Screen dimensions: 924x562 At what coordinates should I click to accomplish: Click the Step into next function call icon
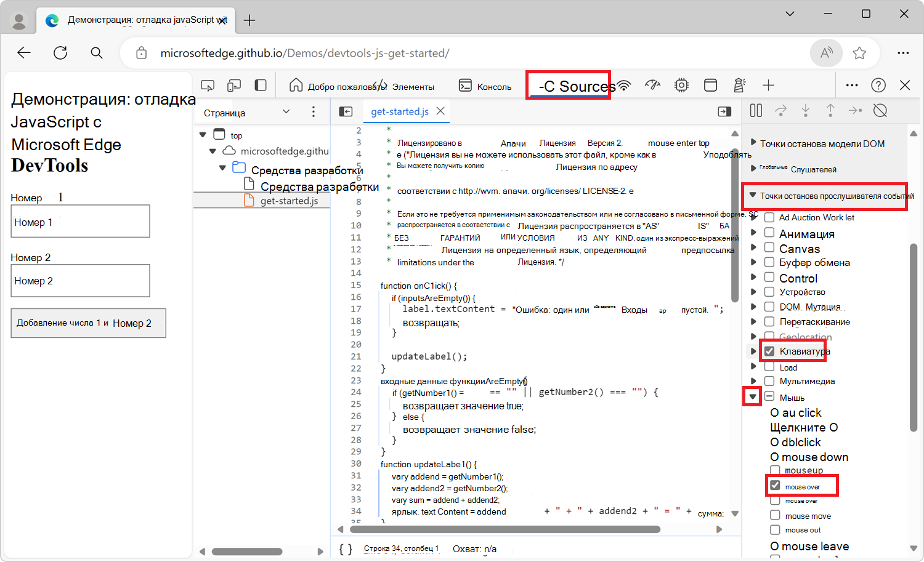point(806,110)
